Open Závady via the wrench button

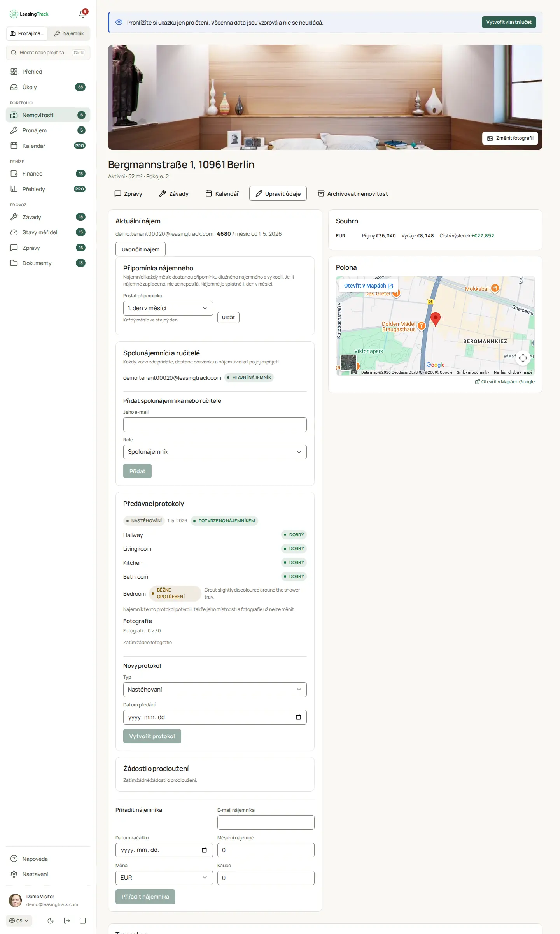(x=174, y=193)
